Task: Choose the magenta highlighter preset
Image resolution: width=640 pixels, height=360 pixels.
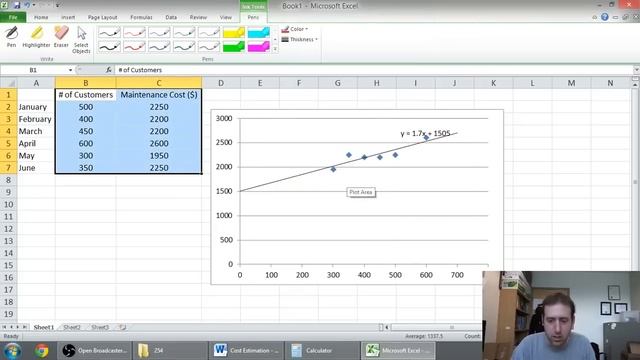Action: [259, 47]
